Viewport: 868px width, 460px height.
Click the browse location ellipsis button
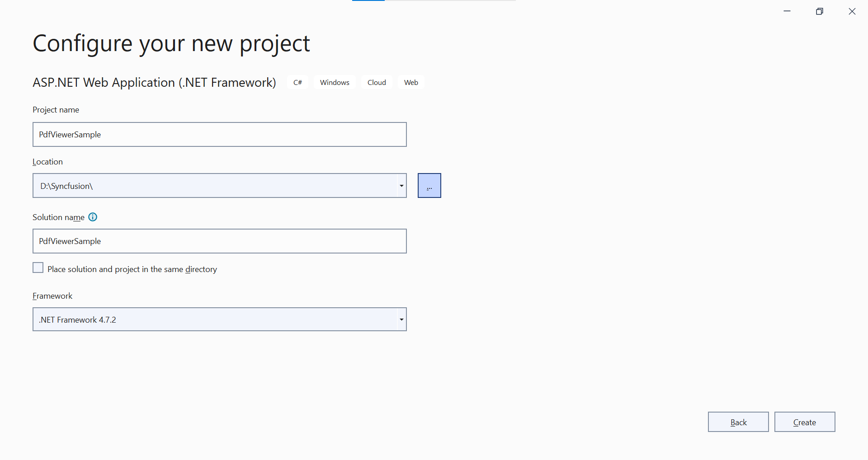coord(429,186)
